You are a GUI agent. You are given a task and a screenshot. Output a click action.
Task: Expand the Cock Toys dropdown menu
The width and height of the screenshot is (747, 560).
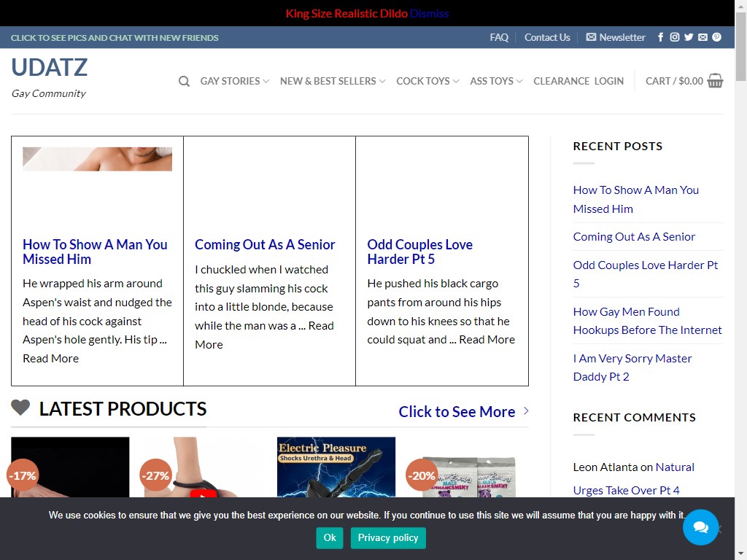coord(427,81)
